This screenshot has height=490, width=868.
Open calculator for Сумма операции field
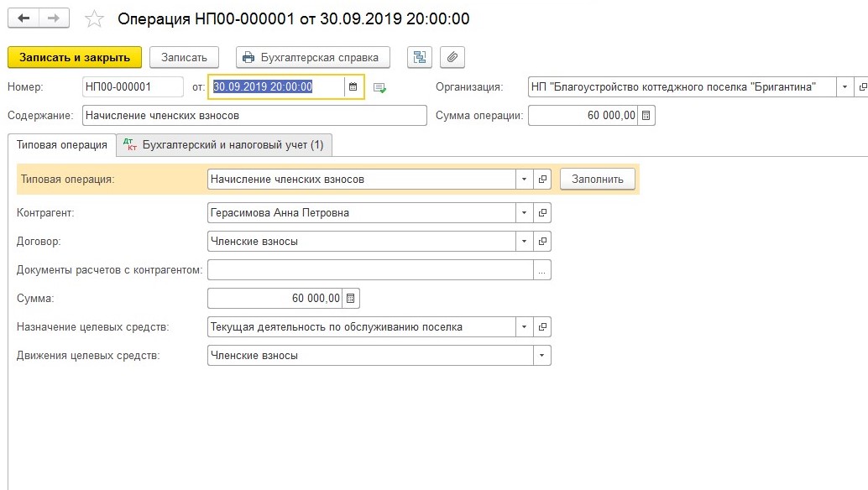pyautogui.click(x=646, y=116)
